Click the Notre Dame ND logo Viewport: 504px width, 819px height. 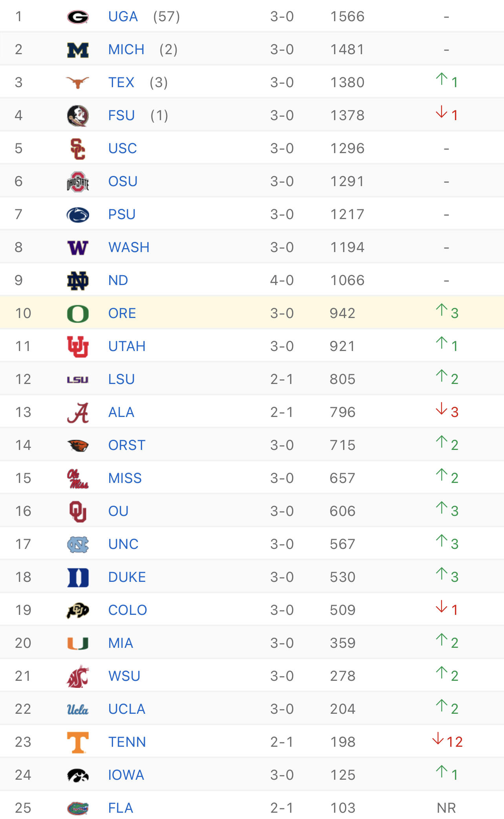tap(78, 281)
